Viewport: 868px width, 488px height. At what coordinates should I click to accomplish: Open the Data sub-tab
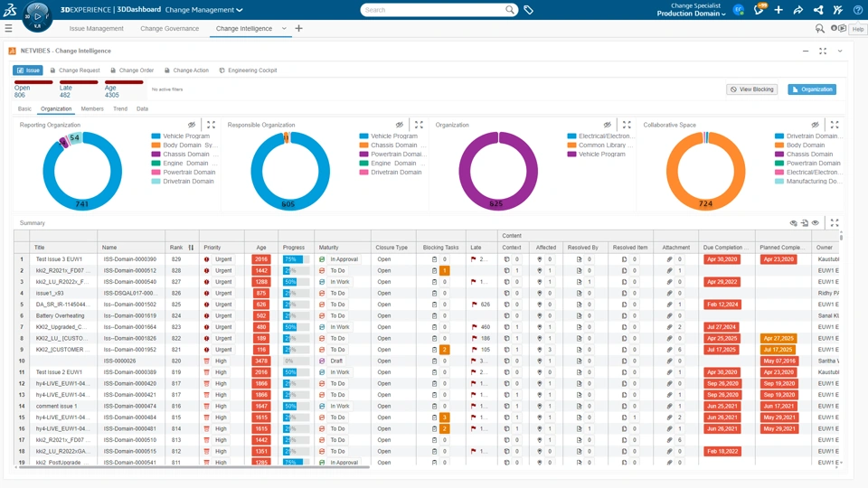[142, 108]
